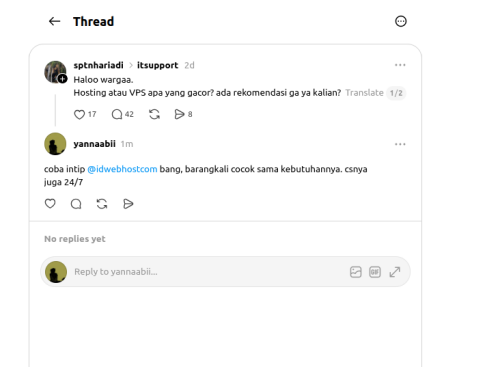Share sptnhariadi's post via send icon

179,114
